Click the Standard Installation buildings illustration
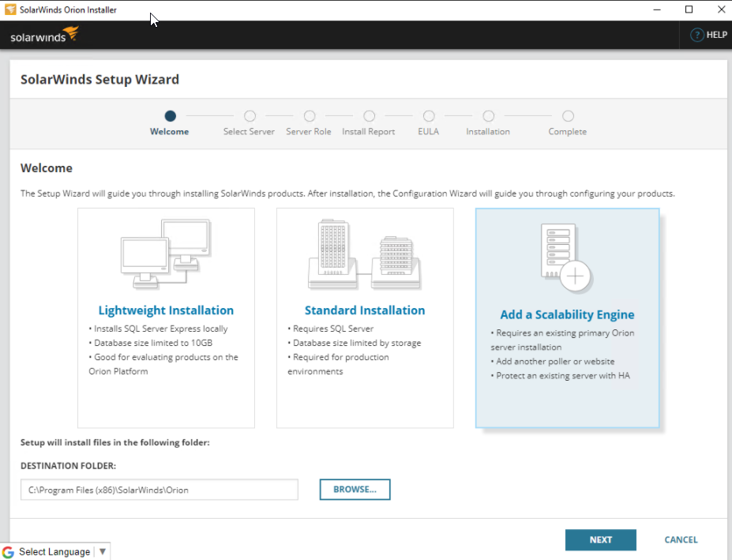The height and width of the screenshot is (560, 732). coord(365,254)
